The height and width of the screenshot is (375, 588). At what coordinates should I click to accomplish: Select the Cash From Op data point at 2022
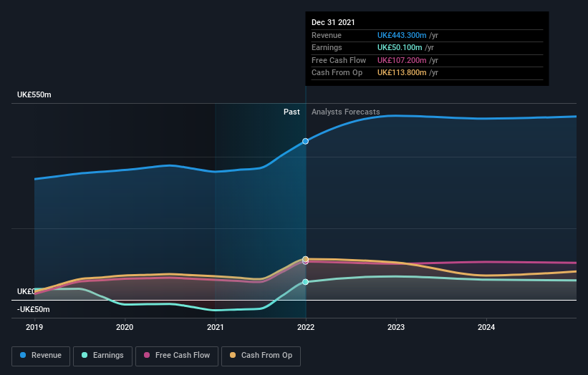[306, 259]
